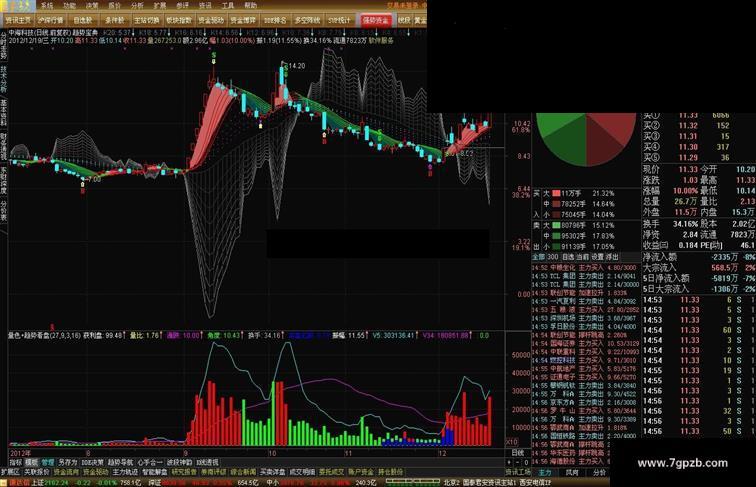The height and width of the screenshot is (487, 756).
Task: Open the 资讯 menu
Action: [x=205, y=6]
